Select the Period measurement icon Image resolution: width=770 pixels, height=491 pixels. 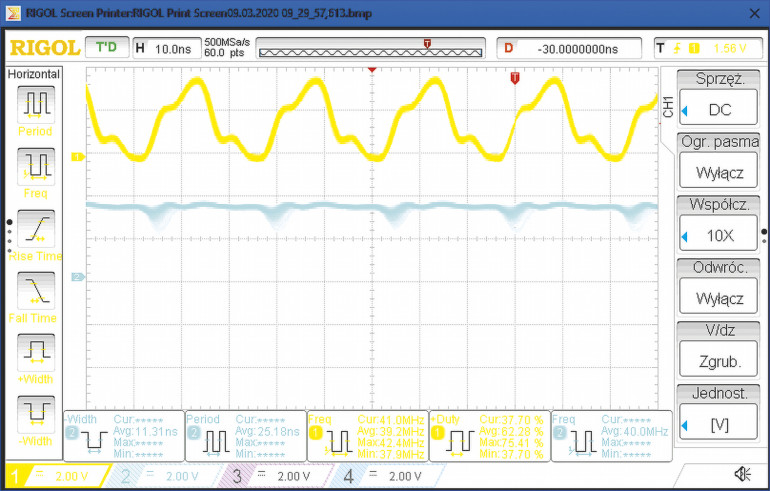tap(36, 103)
